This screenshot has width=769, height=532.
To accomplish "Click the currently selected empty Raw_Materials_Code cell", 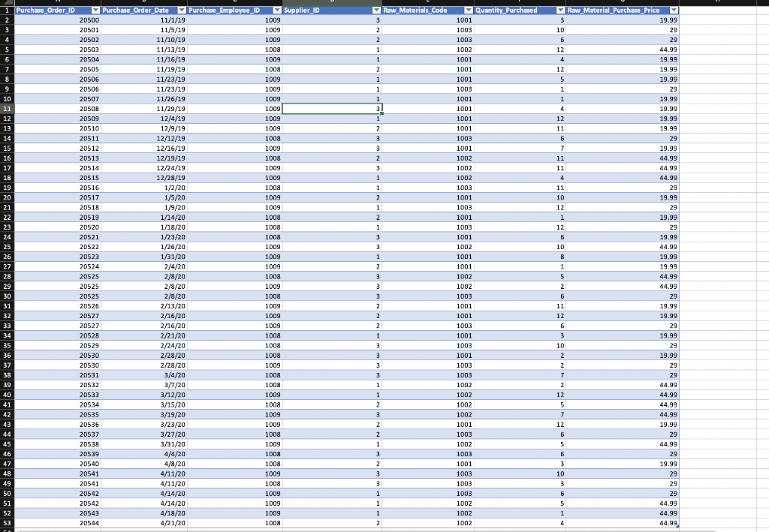I will [332, 109].
